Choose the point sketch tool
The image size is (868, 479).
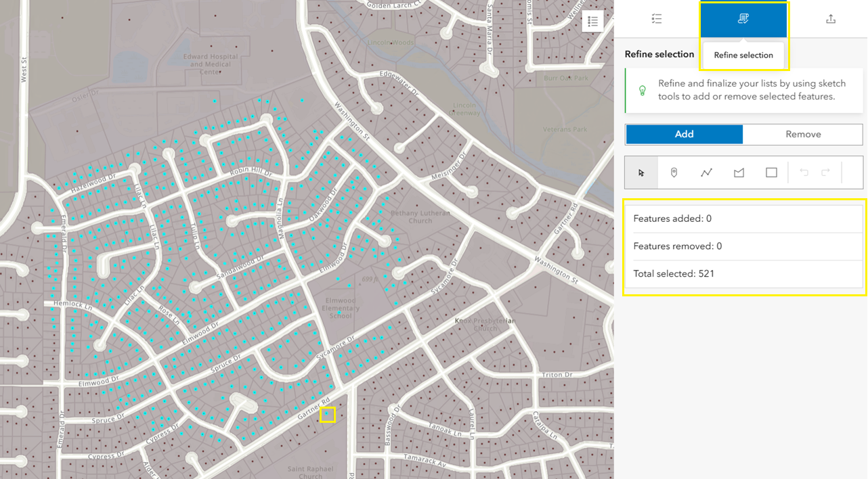coord(674,173)
